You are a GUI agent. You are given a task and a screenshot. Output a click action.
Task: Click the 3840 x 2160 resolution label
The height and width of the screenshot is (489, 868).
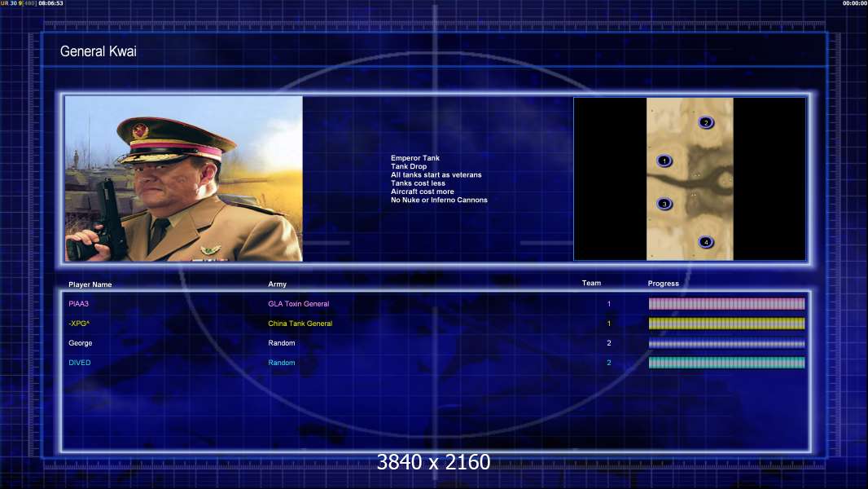[433, 462]
